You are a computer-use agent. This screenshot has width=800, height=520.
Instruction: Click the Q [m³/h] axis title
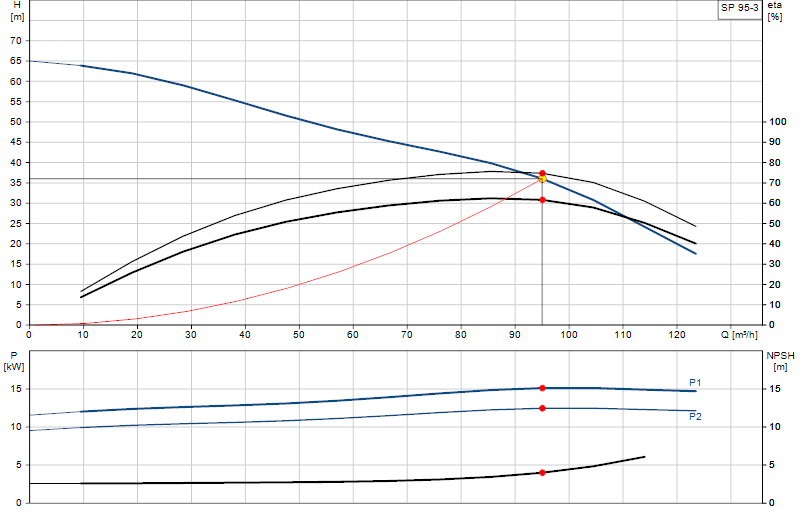739,335
